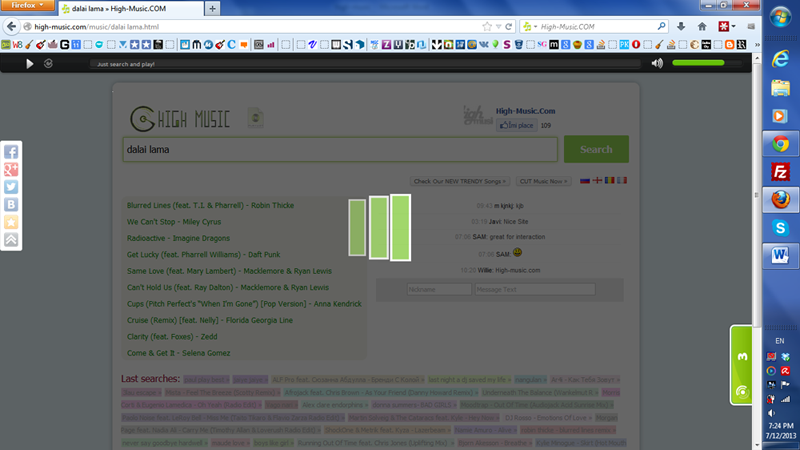Click the browser search magnifier icon

(661, 26)
